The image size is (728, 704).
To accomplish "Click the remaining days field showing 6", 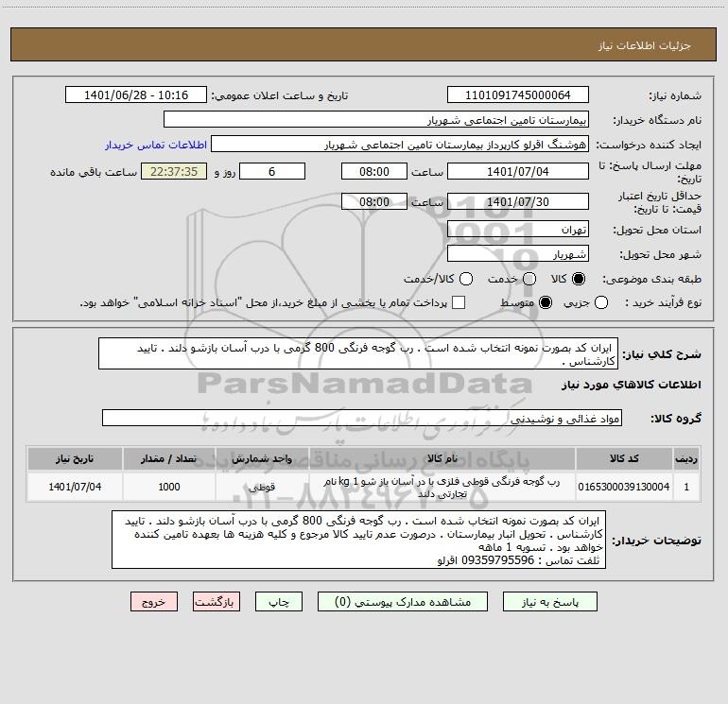I will click(272, 171).
